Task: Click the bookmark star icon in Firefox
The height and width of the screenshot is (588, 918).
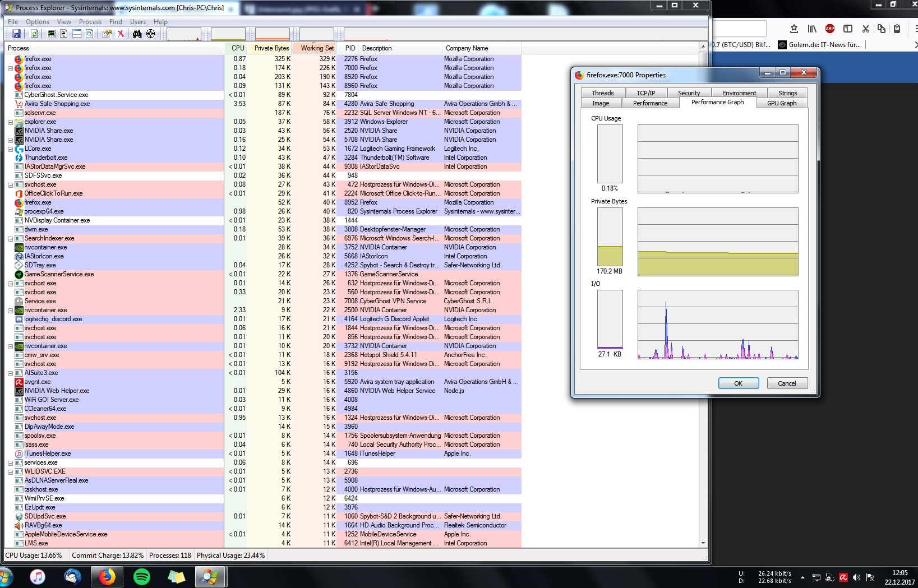Action: click(x=794, y=29)
